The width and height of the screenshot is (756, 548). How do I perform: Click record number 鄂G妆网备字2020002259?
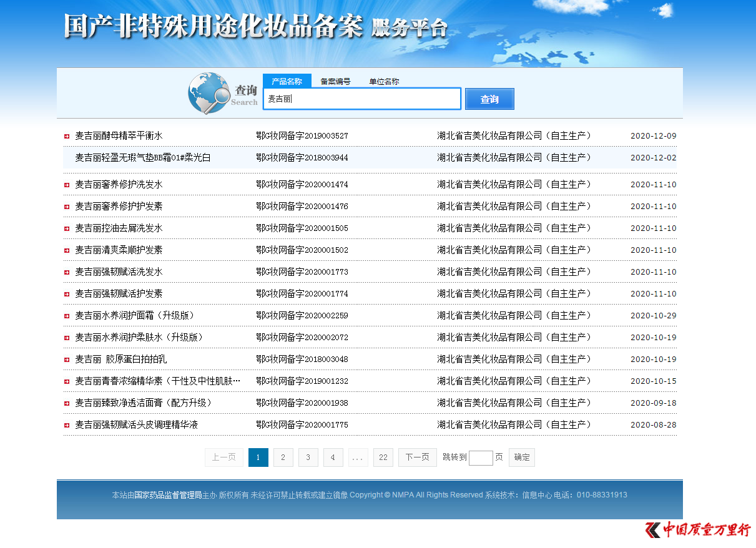point(302,315)
